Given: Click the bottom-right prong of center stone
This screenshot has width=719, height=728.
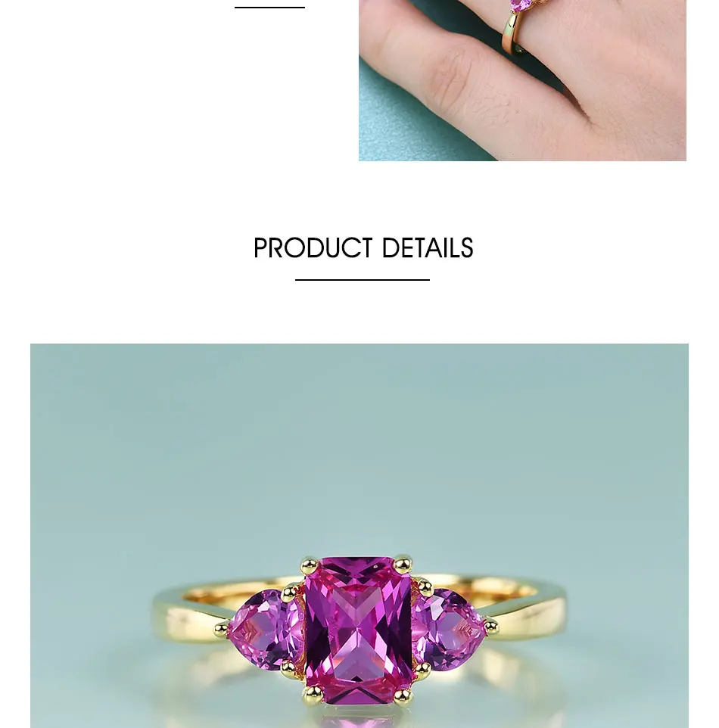Looking at the screenshot, I should tap(403, 695).
